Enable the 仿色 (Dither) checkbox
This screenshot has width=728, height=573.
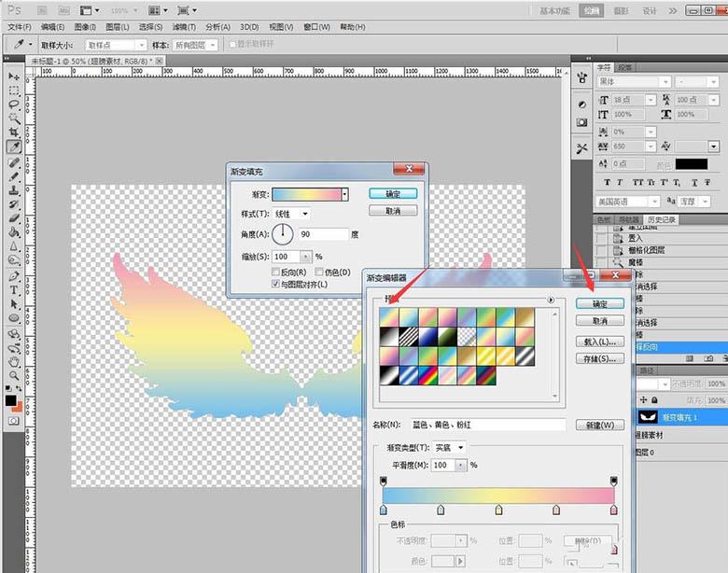[x=319, y=273]
